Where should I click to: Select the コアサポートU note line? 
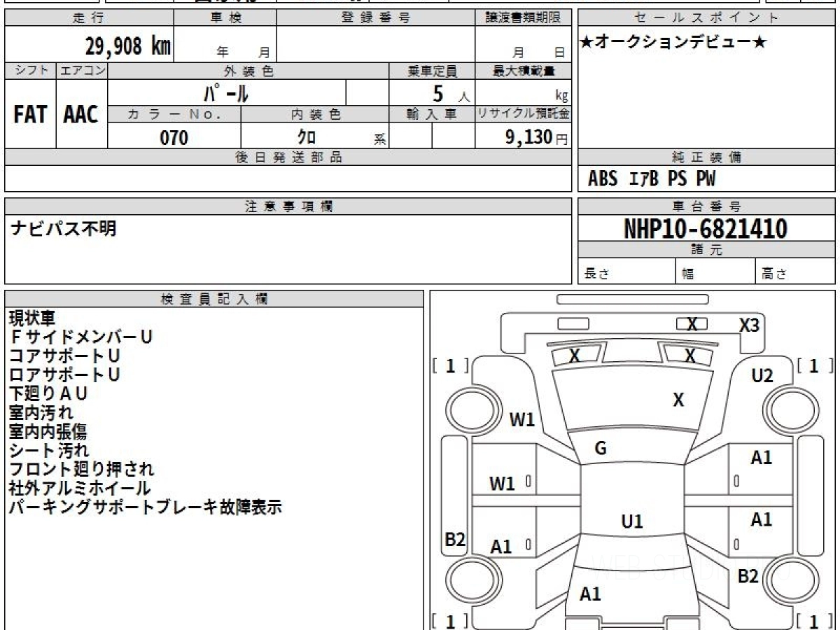coord(64,356)
